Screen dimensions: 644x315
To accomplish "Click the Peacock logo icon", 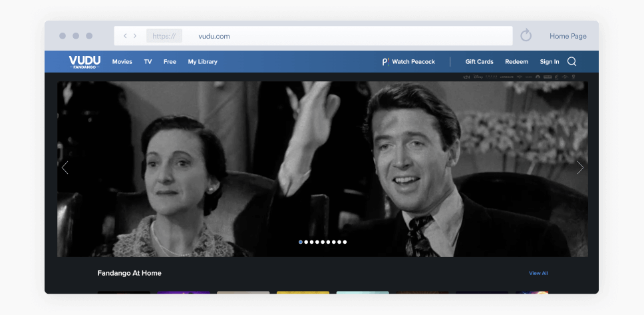I will [385, 62].
